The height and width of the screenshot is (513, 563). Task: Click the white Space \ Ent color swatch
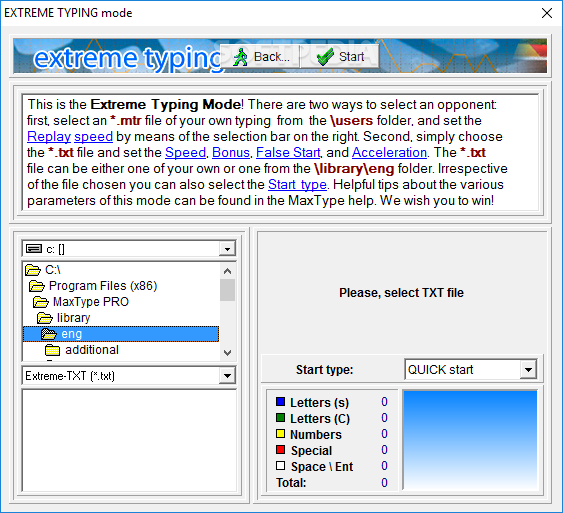point(280,466)
